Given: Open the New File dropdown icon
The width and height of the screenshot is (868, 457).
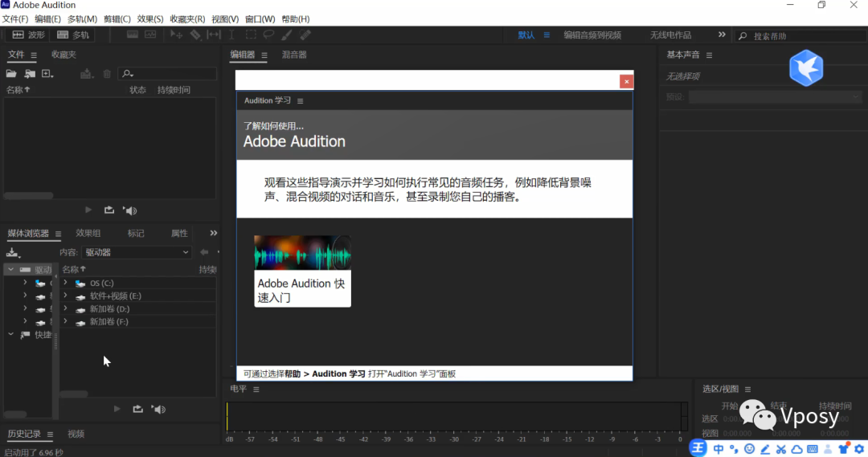Looking at the screenshot, I should (47, 74).
